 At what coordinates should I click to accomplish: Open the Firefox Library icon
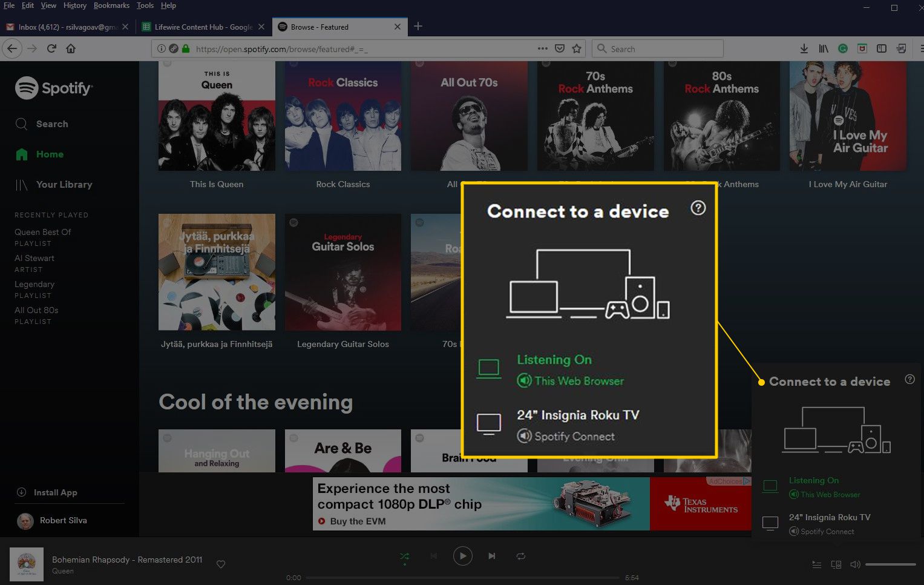click(824, 48)
